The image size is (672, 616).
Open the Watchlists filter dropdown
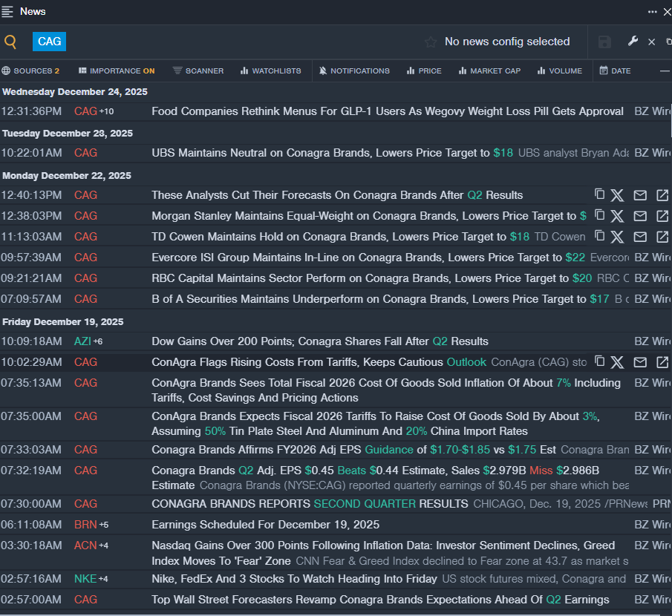[x=270, y=71]
